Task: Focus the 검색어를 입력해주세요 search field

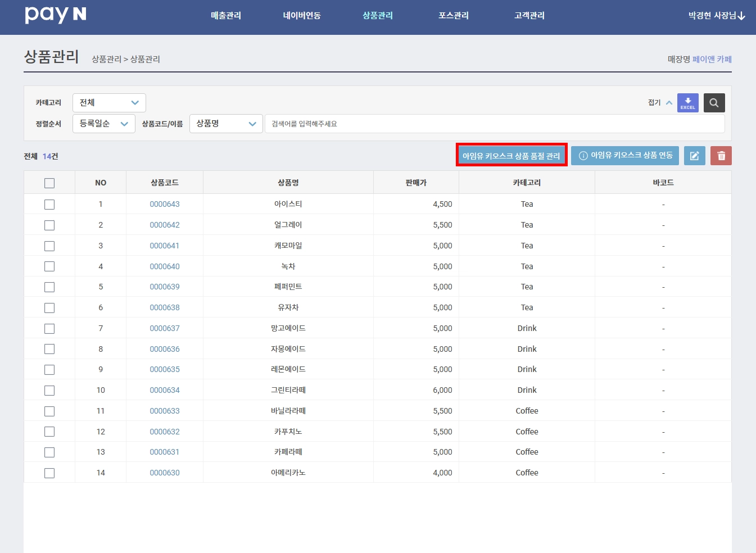Action: [495, 124]
